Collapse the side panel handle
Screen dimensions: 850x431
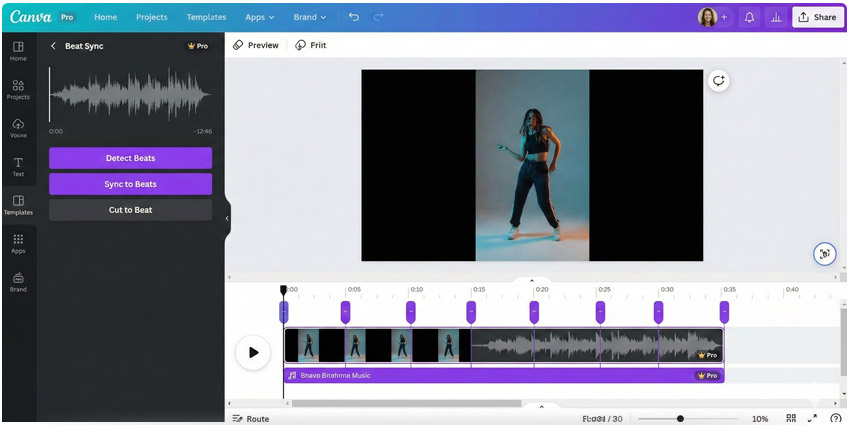point(227,218)
